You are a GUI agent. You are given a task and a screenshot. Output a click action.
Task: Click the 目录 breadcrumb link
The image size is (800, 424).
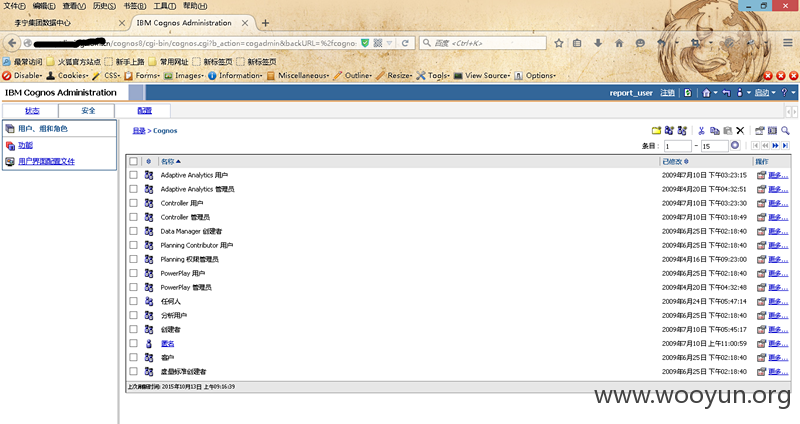tap(139, 131)
